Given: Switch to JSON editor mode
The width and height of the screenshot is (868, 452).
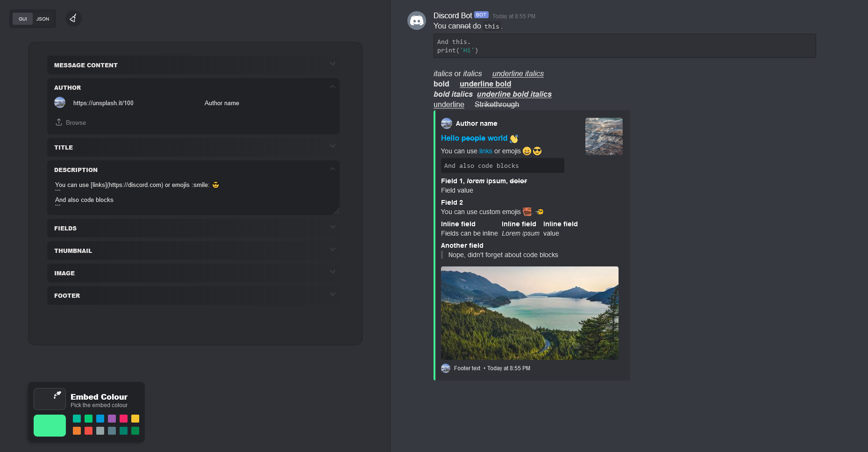Looking at the screenshot, I should (x=43, y=19).
